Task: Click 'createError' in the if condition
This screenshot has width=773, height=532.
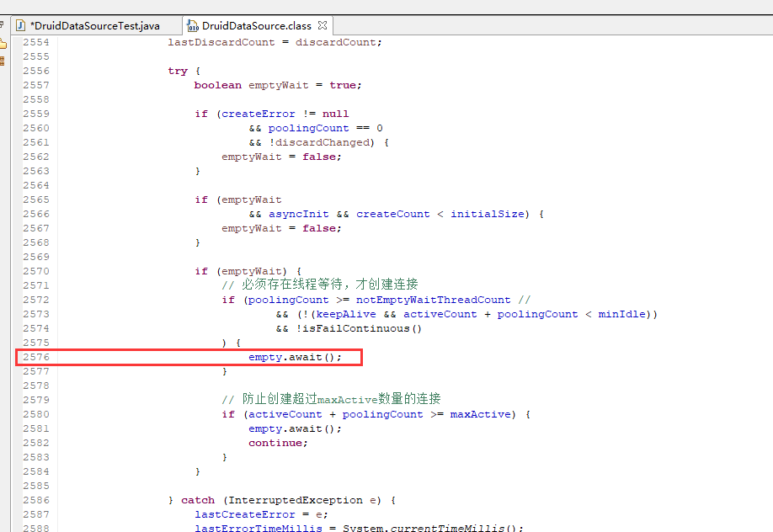Action: (259, 114)
